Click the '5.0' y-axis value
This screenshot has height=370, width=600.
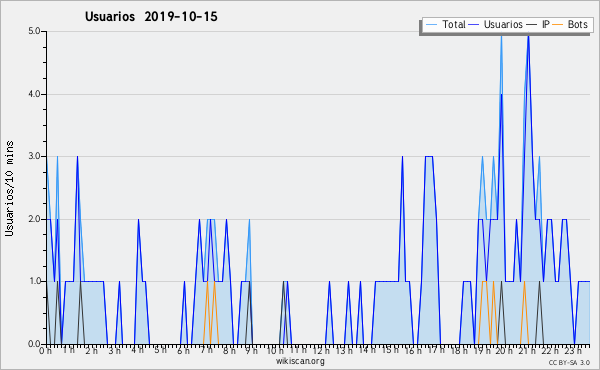click(34, 31)
